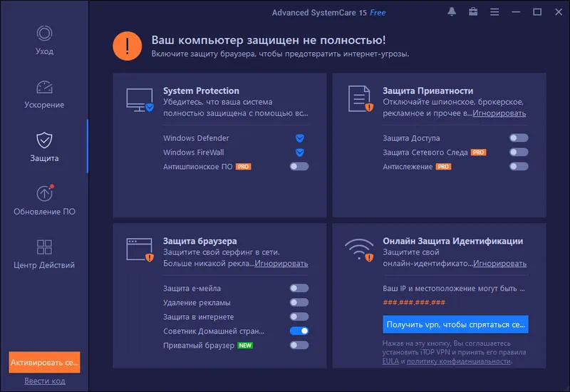Open the Центр Действий tab label

[x=44, y=265]
